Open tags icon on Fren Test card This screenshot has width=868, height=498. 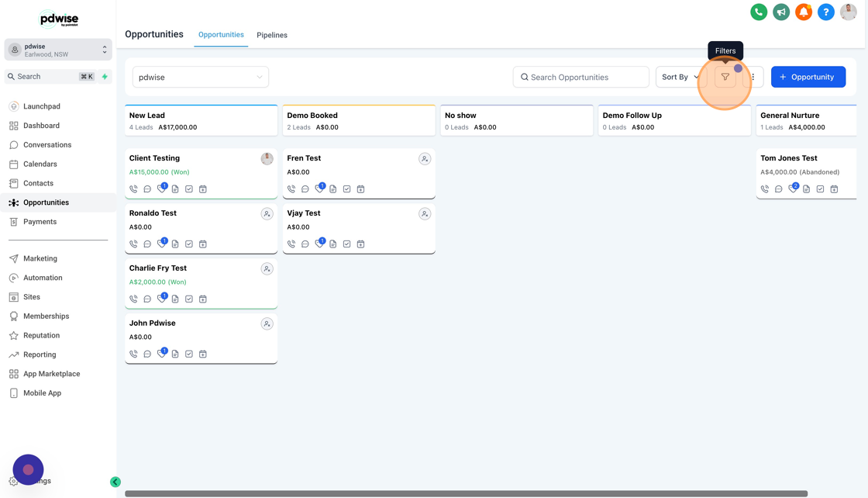pos(319,189)
